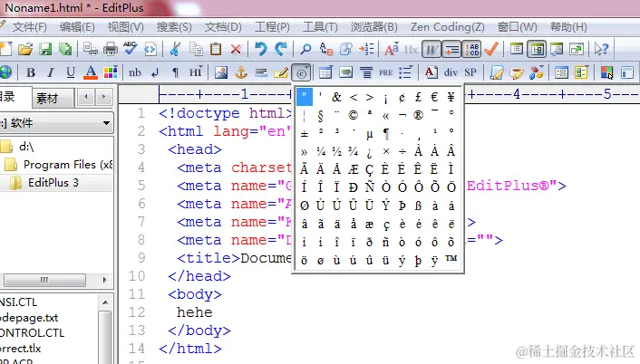Viewport: 640px width, 364px height.
Task: Click the Bold formatting icon
Action: point(31,73)
